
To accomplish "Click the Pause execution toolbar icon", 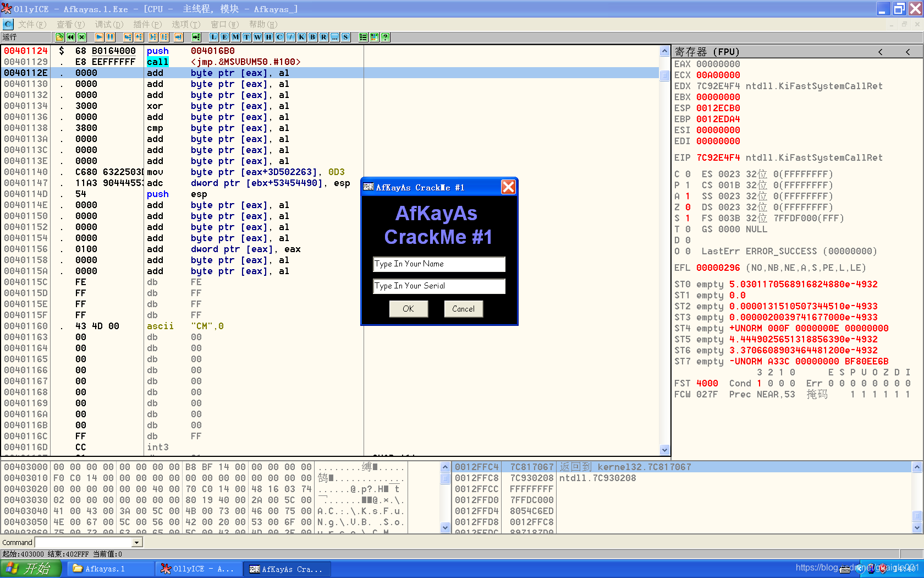I will click(x=111, y=37).
